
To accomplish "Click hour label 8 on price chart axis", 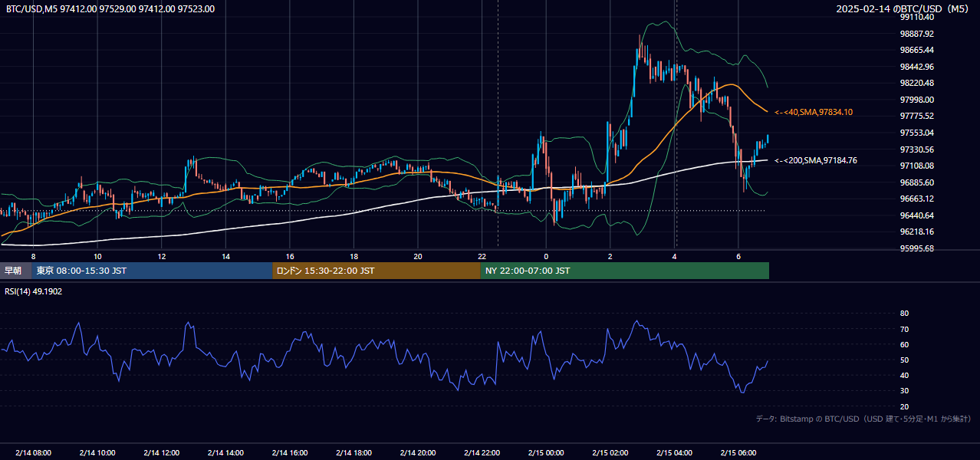I will coord(33,256).
